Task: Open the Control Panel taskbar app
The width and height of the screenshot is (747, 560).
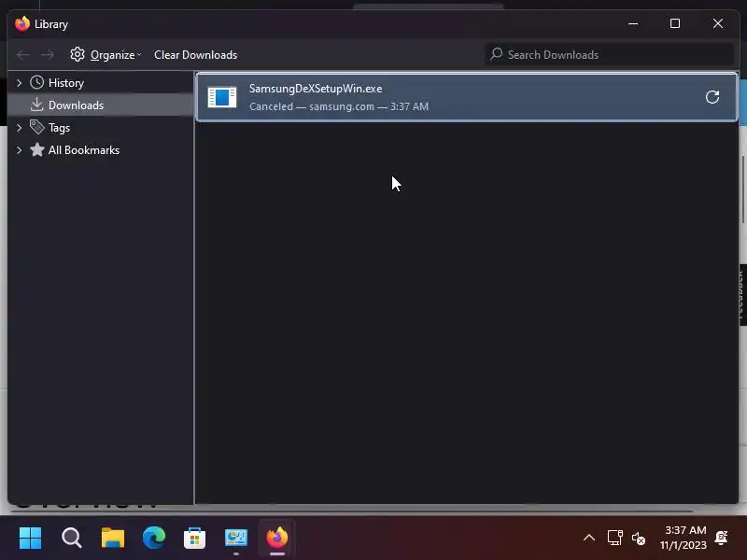Action: (236, 539)
